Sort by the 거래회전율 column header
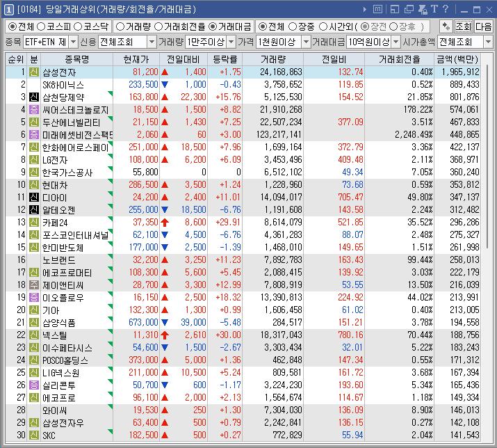Screen dimensions: 497x448 [x=400, y=59]
